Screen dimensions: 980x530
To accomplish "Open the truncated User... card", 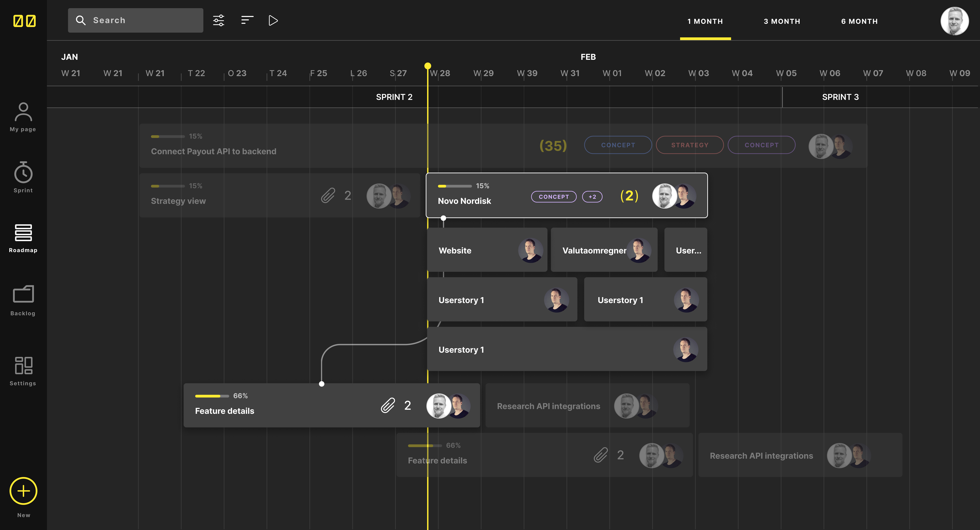I will click(x=686, y=250).
